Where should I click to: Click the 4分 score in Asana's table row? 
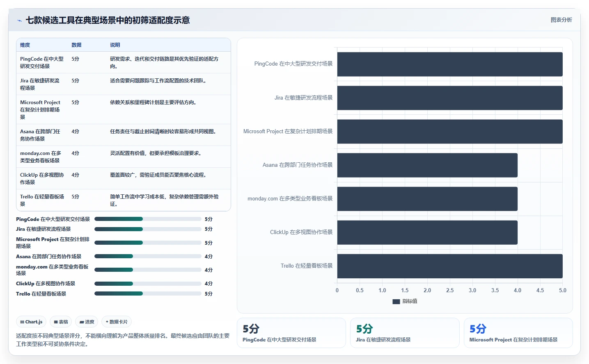75,132
